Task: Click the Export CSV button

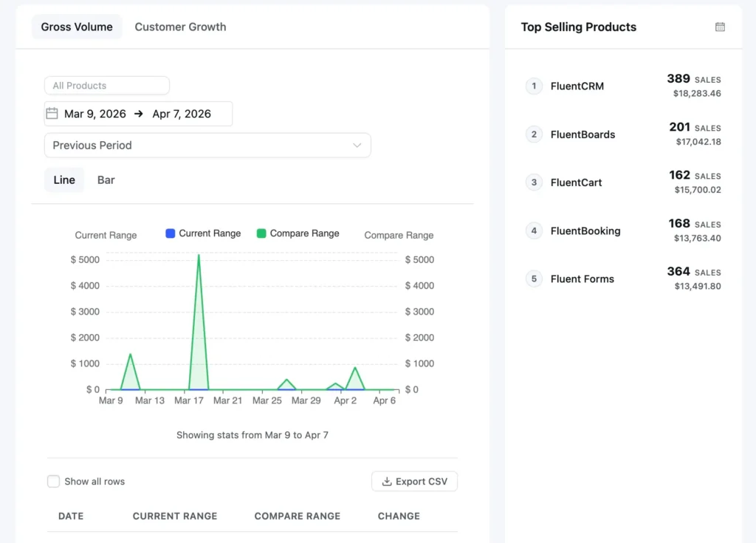Action: (x=414, y=481)
